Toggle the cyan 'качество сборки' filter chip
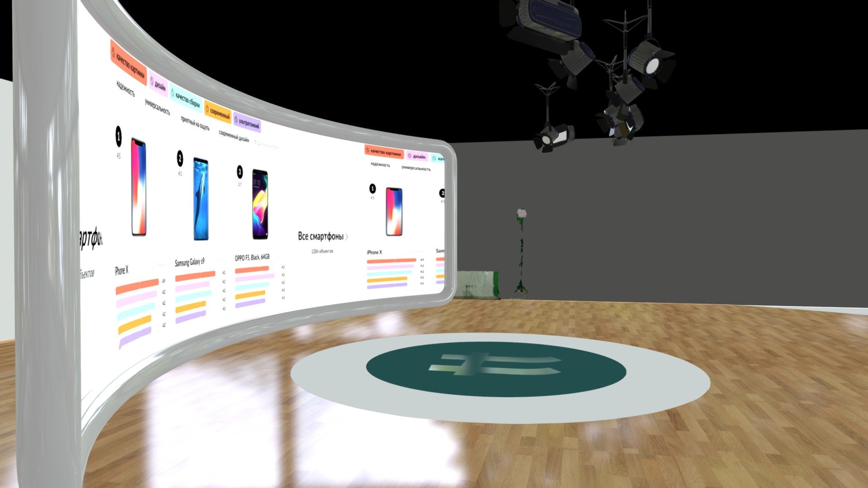The height and width of the screenshot is (488, 868). (x=186, y=99)
